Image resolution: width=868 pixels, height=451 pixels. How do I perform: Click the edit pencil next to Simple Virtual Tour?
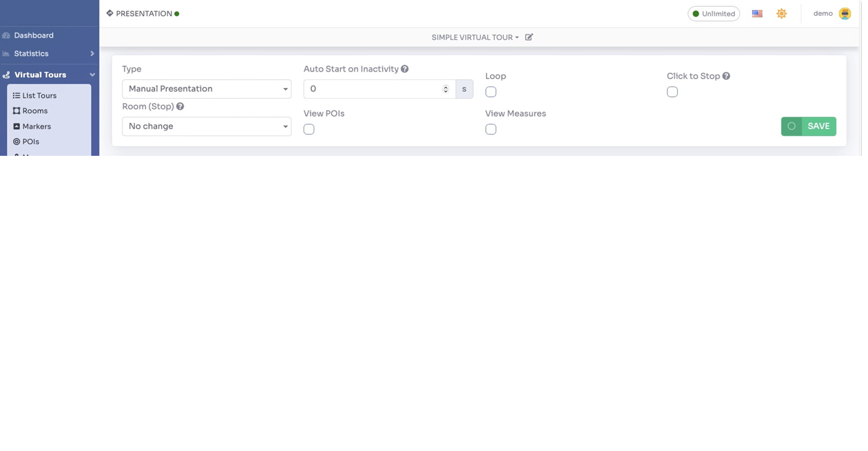530,37
